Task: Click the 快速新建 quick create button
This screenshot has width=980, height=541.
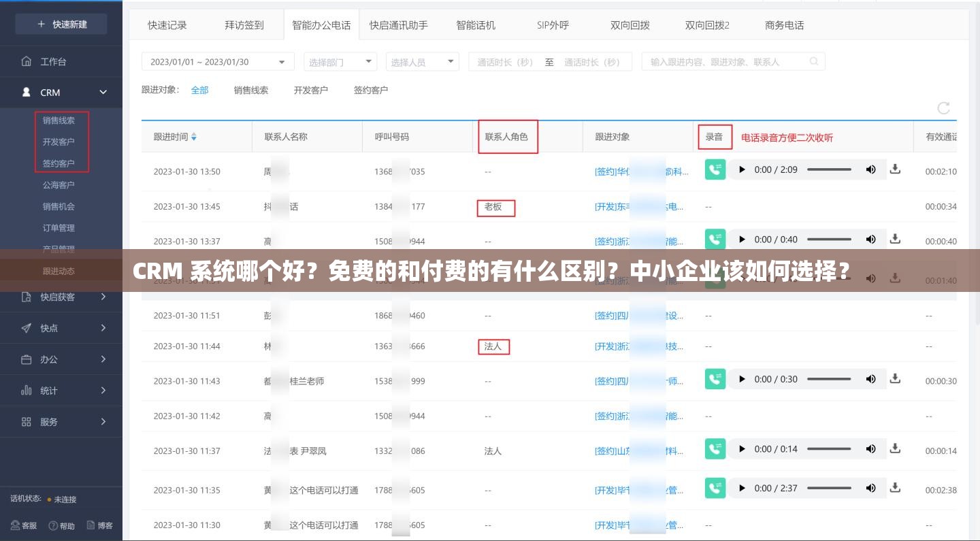Action: [x=61, y=23]
